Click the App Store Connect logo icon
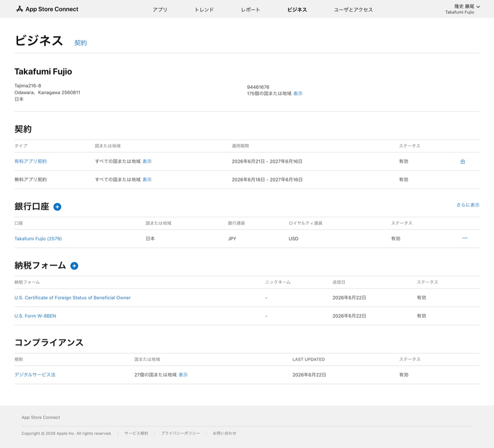 [19, 9]
